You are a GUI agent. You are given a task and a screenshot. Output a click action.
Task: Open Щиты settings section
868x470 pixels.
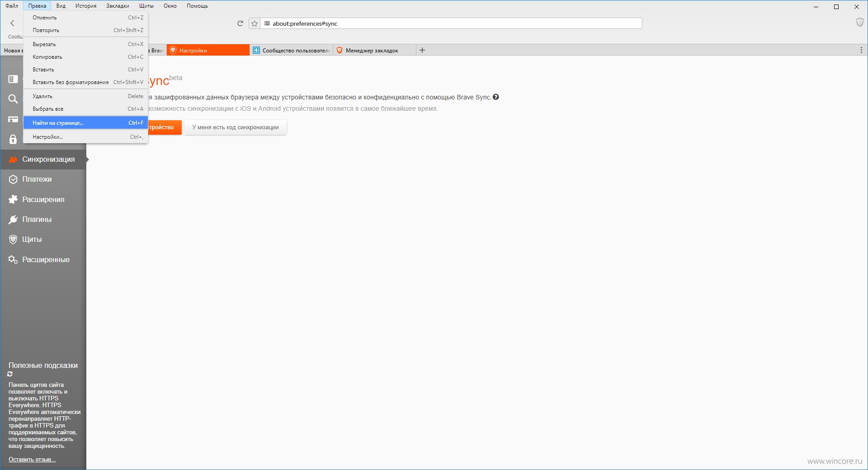pyautogui.click(x=43, y=240)
